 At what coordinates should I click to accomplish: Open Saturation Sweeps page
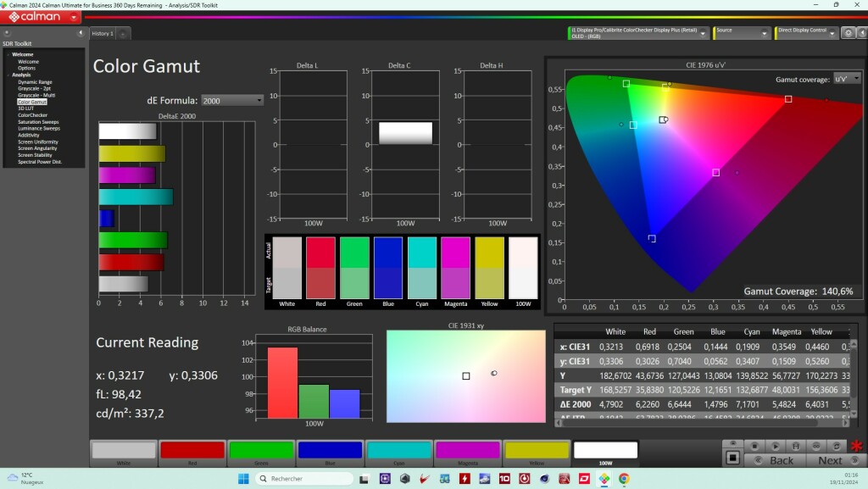click(38, 122)
